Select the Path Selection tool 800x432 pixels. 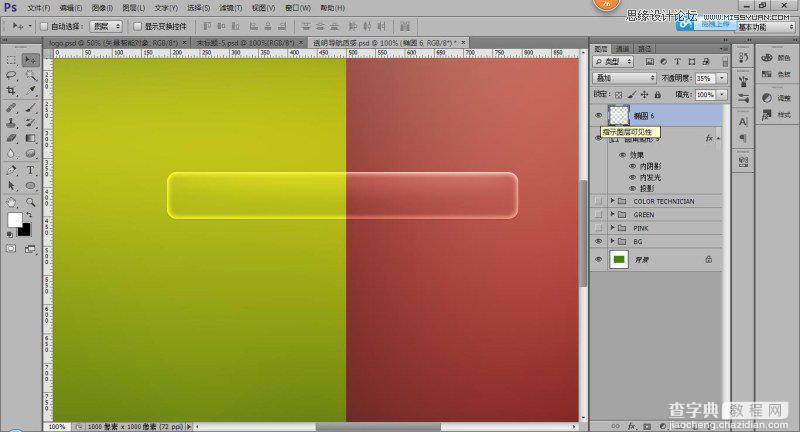click(11, 186)
